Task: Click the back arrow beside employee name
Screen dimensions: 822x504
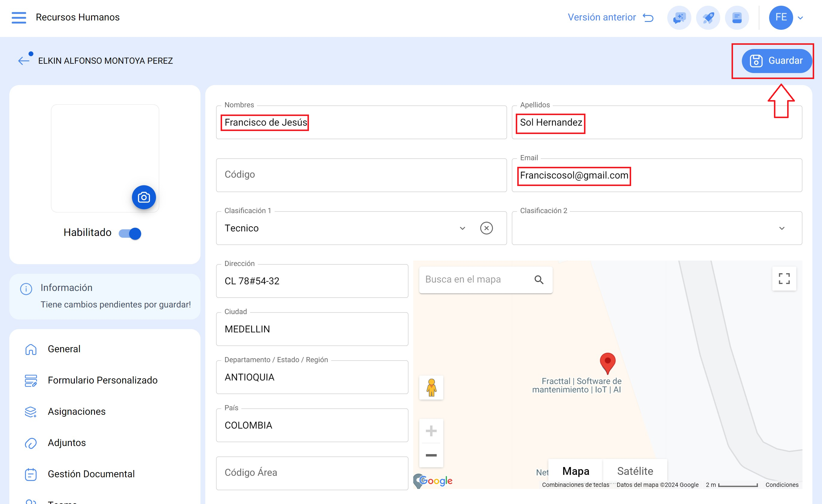Action: (x=24, y=61)
